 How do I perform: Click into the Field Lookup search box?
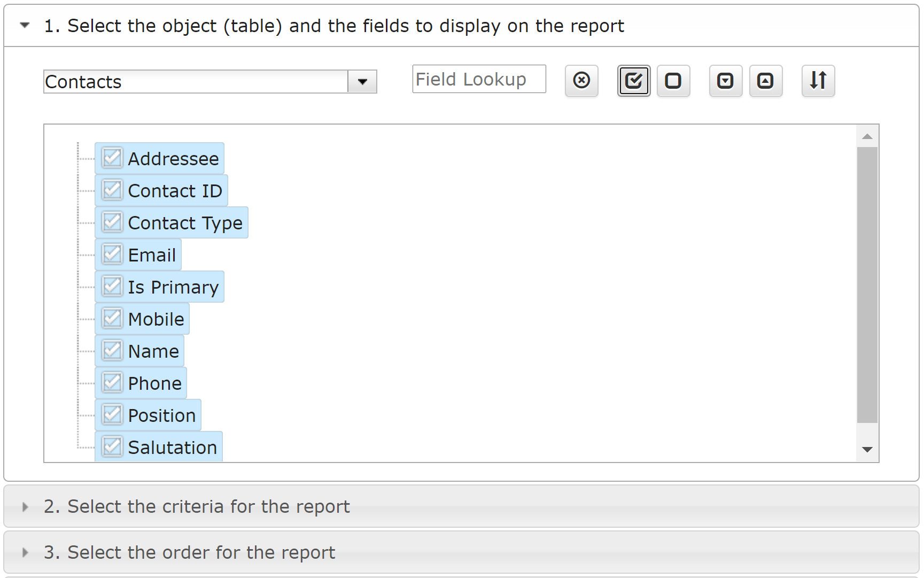point(478,79)
